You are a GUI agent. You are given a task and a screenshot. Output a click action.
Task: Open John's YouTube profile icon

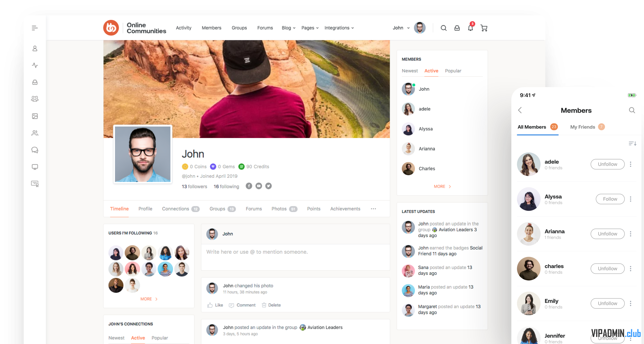click(259, 186)
